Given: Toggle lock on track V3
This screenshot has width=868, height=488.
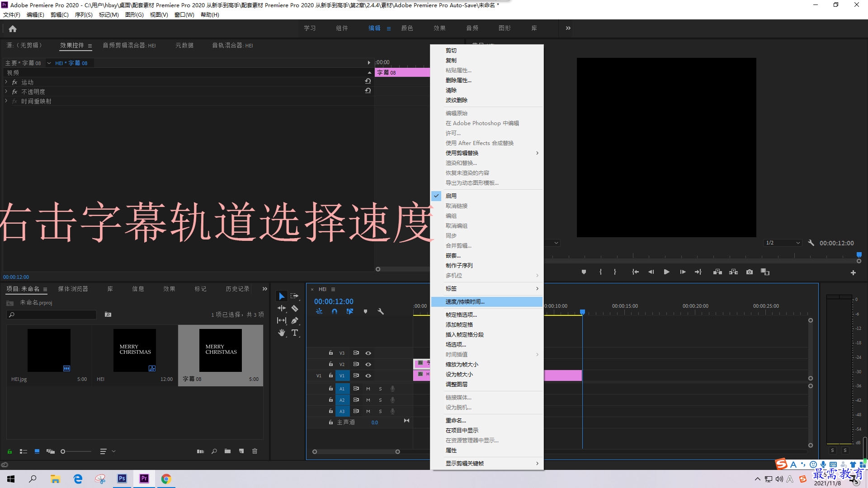Looking at the screenshot, I should [x=330, y=353].
